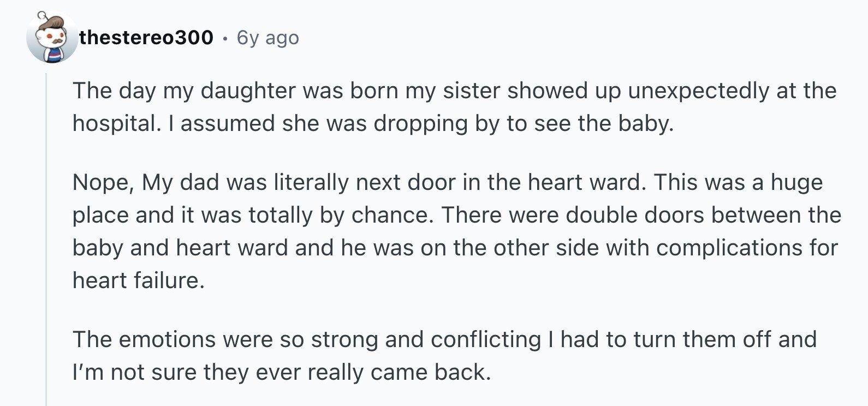Click the dot separator beside the username

[x=225, y=38]
